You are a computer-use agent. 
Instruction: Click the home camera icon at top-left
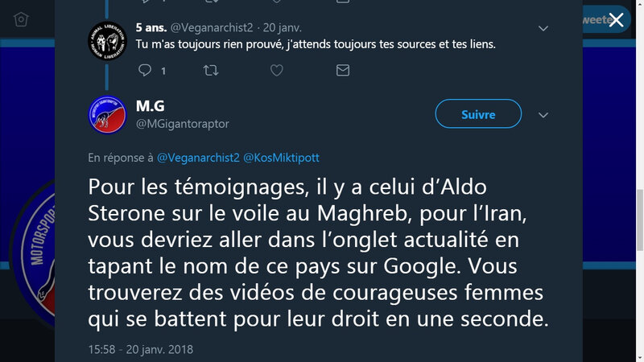tap(21, 19)
